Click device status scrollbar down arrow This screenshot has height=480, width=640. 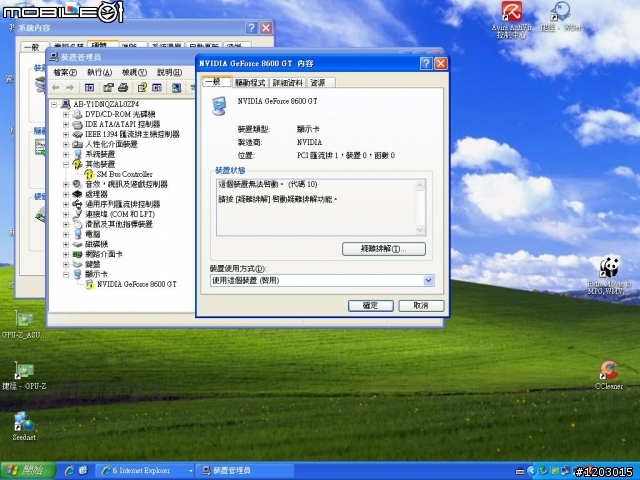pyautogui.click(x=420, y=230)
